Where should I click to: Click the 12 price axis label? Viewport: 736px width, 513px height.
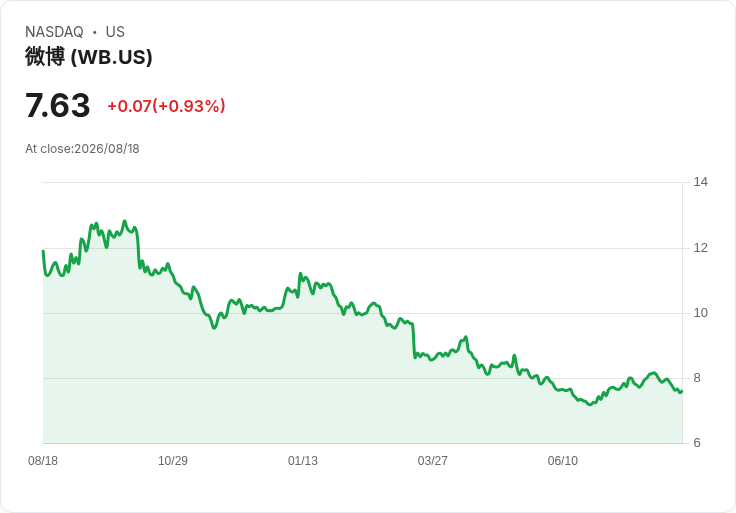click(x=700, y=247)
